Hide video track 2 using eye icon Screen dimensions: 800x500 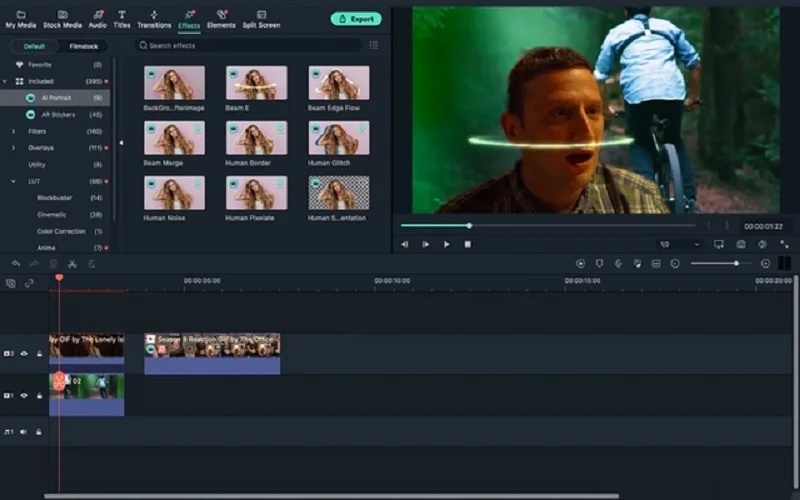24,353
